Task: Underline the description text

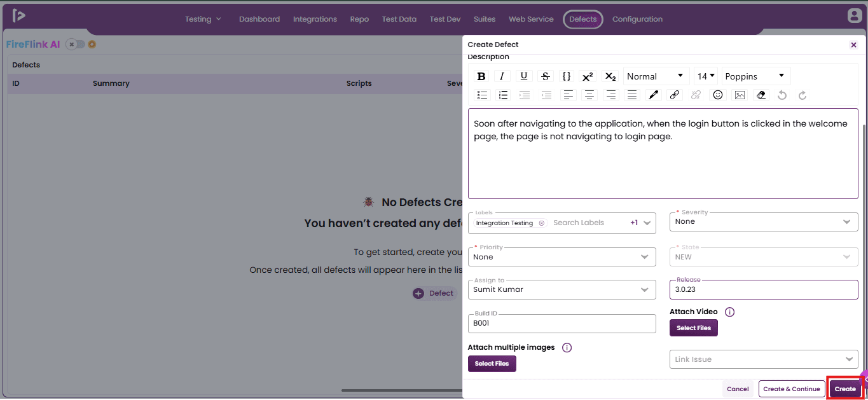Action: [524, 76]
